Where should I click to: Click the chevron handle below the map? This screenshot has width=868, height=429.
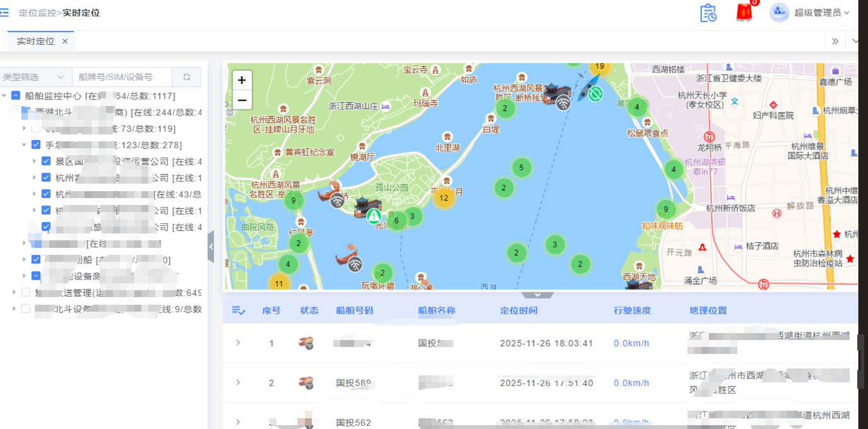click(537, 294)
